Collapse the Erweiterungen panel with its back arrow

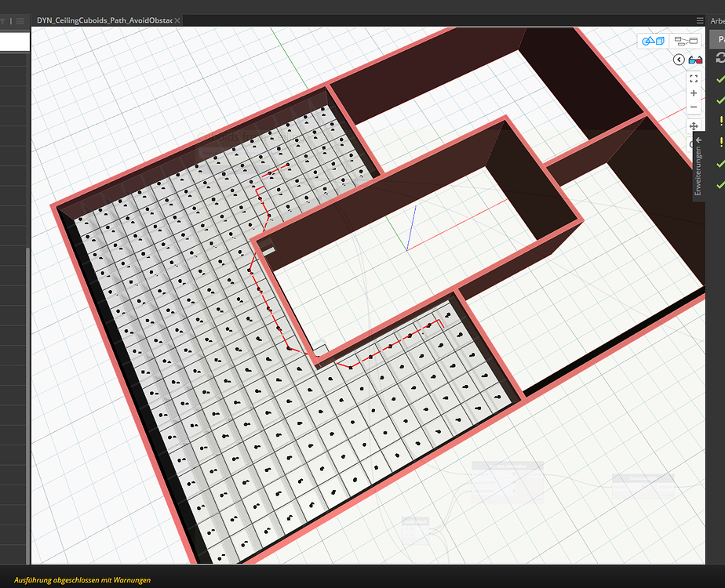pos(698,140)
